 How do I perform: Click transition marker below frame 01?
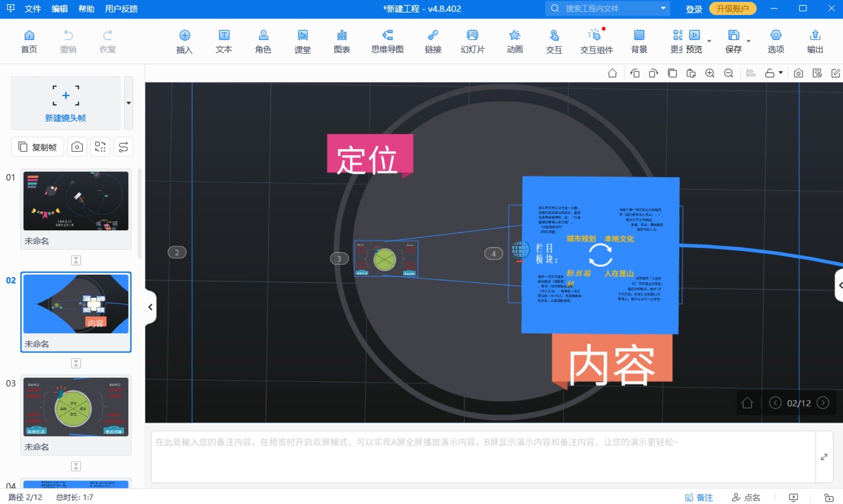tap(76, 260)
